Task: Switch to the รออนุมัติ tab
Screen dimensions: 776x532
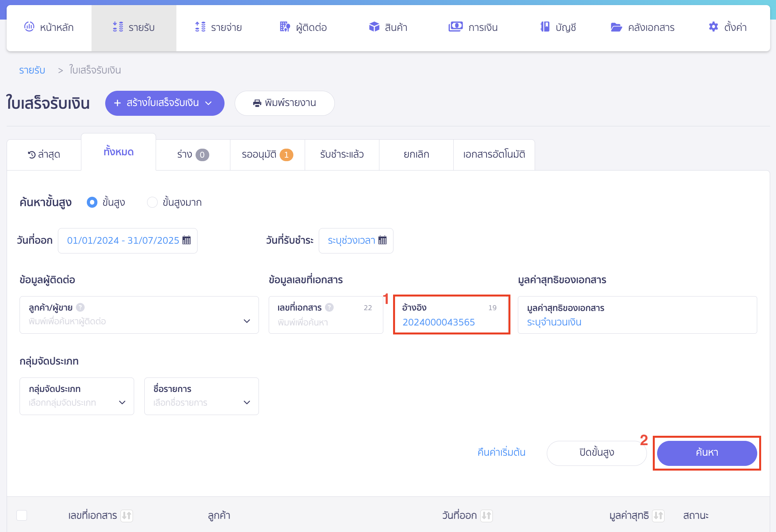Action: pyautogui.click(x=267, y=154)
